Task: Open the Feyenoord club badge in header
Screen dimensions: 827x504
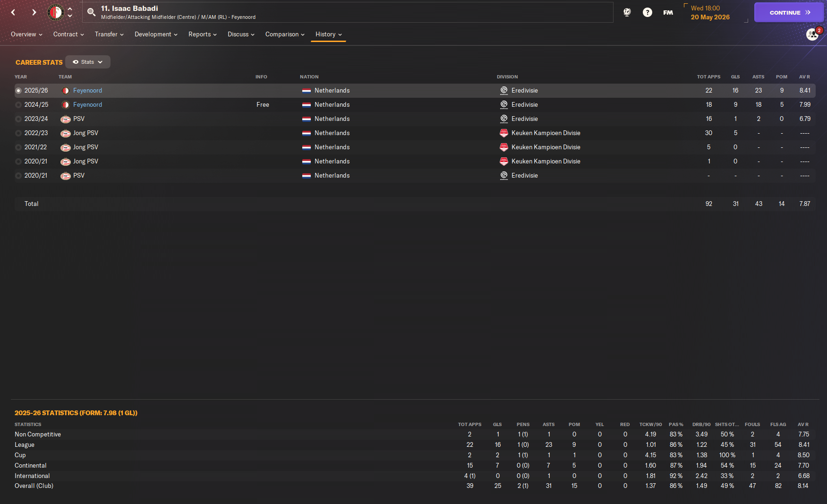Action: click(56, 12)
